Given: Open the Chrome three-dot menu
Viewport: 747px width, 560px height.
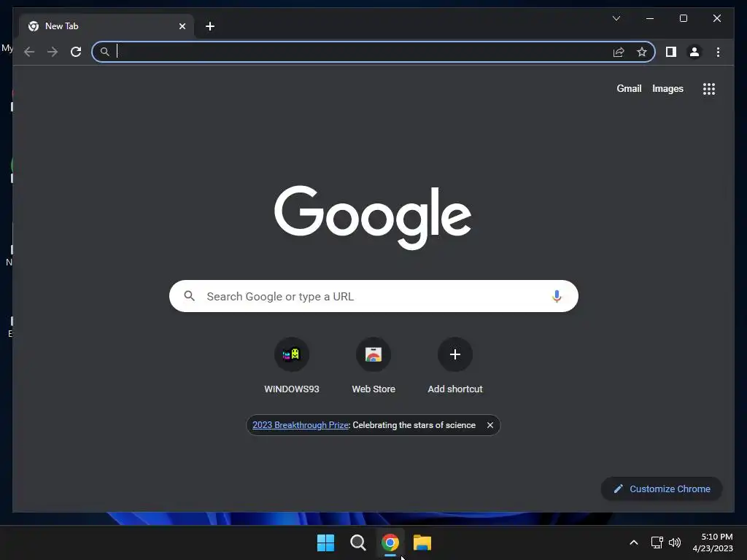Looking at the screenshot, I should coord(718,52).
